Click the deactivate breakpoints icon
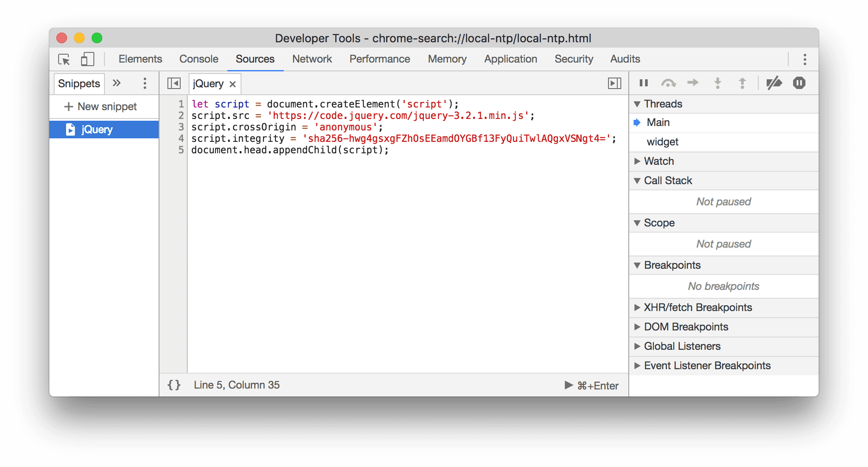 775,82
